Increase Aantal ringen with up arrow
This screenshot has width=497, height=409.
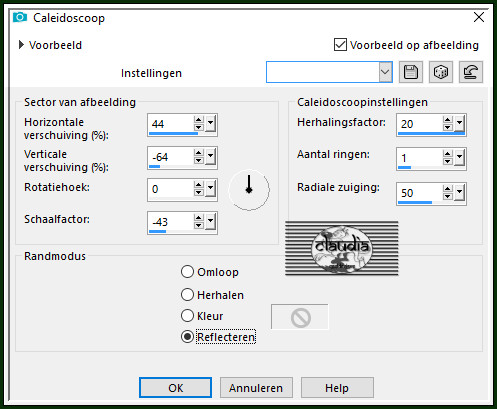448,154
